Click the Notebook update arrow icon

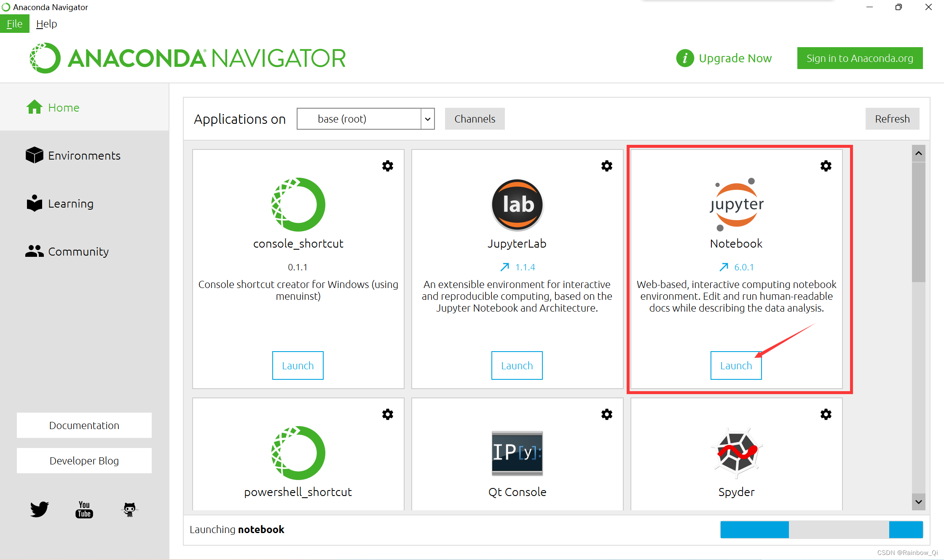pyautogui.click(x=724, y=267)
